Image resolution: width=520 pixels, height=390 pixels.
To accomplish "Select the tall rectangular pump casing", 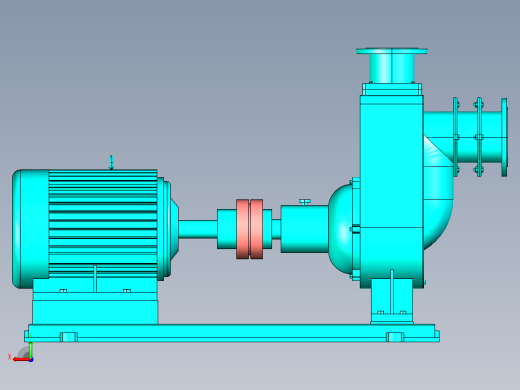I will tap(392, 192).
